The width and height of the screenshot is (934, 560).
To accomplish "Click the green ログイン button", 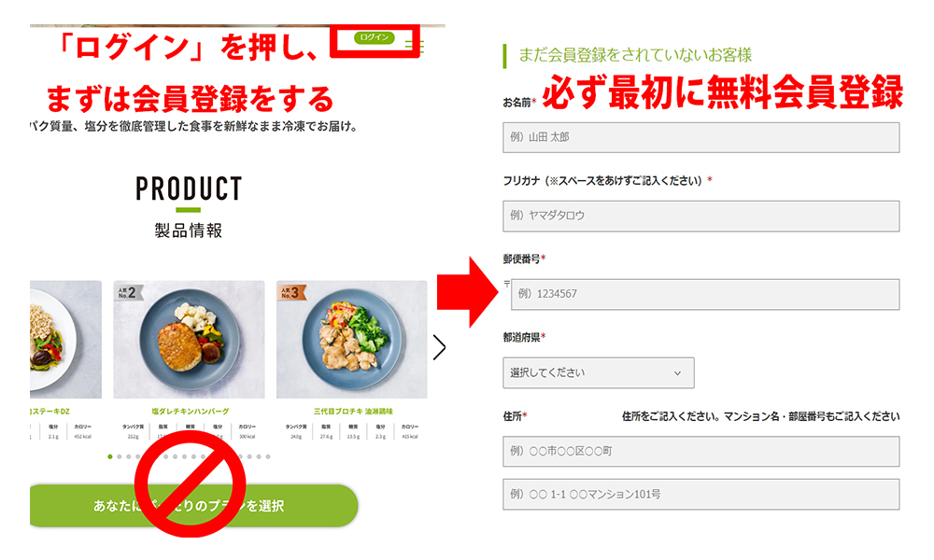I will 375,37.
